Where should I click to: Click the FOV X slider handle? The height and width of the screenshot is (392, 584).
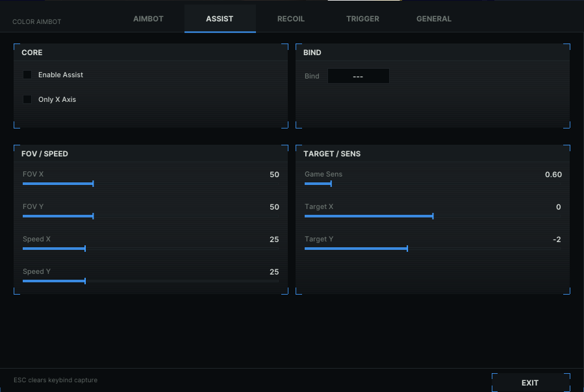coord(93,184)
